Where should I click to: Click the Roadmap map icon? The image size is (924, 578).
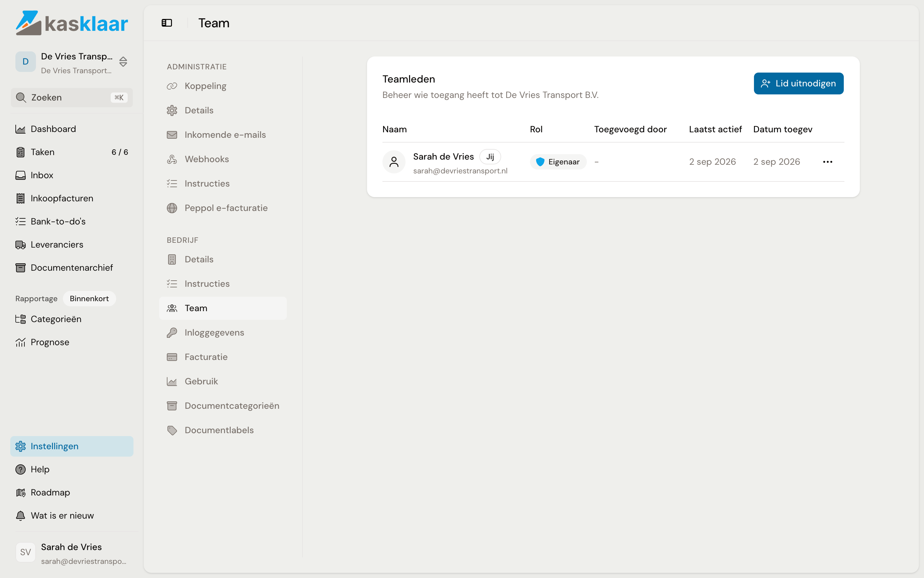click(x=20, y=492)
